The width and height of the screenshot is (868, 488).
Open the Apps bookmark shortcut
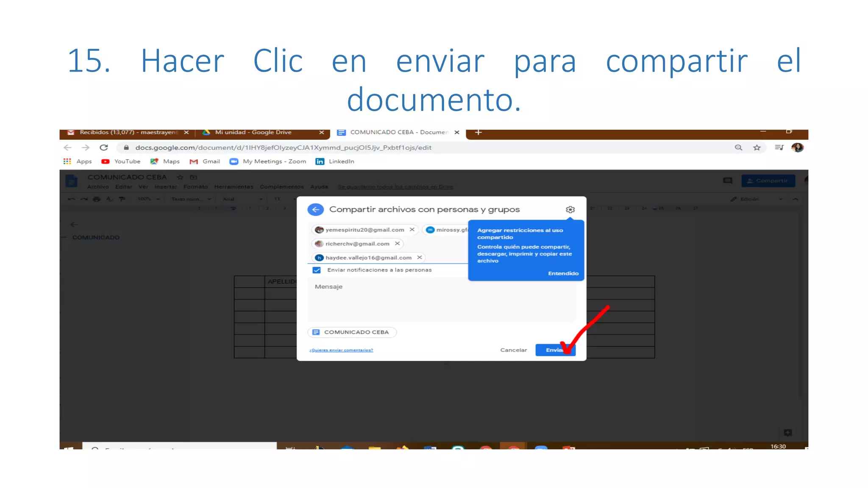point(78,161)
